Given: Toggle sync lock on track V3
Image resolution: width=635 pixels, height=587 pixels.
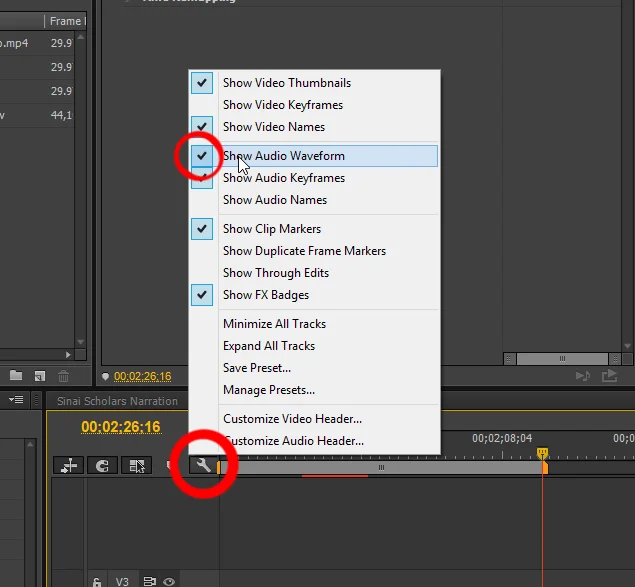Looking at the screenshot, I should tap(149, 581).
